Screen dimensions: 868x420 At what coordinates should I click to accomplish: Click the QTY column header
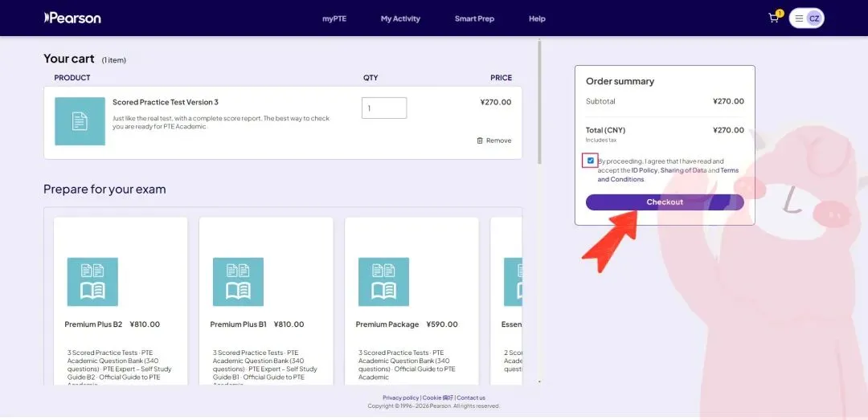click(371, 78)
